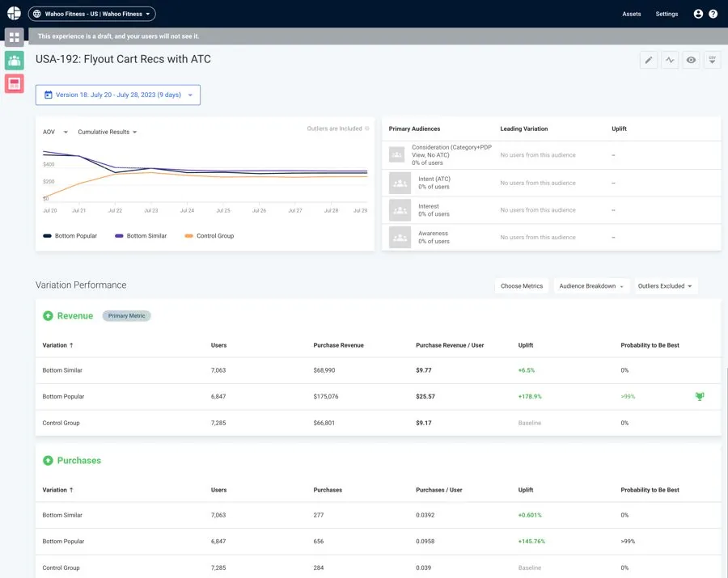Expand the Cumulative Results dropdown

pyautogui.click(x=108, y=132)
